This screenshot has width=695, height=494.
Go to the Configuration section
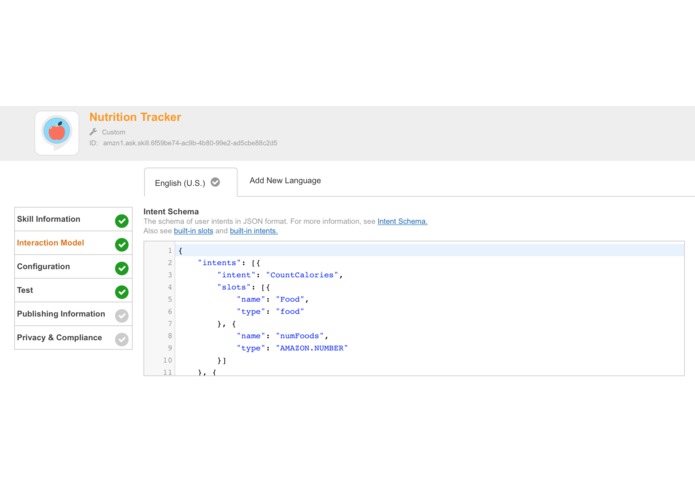pyautogui.click(x=74, y=267)
